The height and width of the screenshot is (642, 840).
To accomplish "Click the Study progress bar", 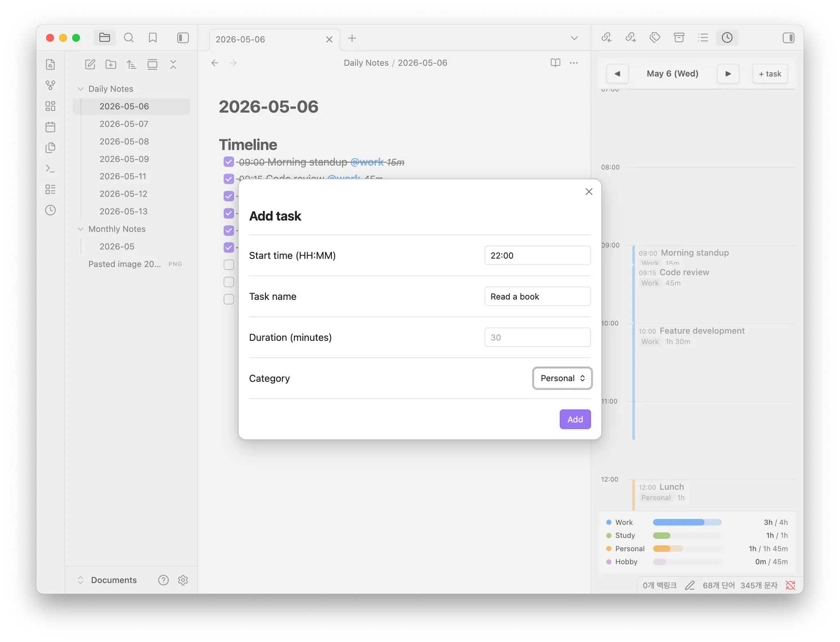I will 687,535.
